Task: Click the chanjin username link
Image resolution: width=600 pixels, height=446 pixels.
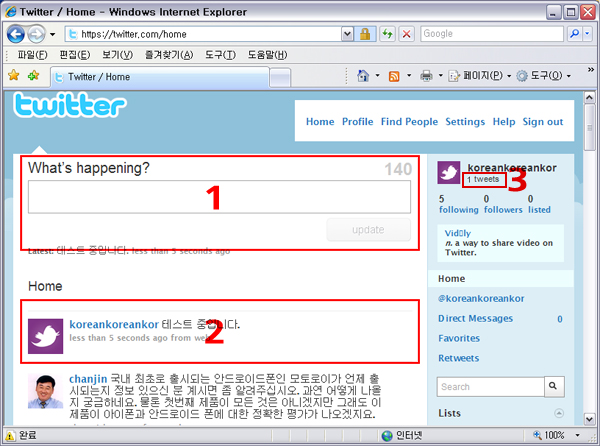Action: (88, 379)
